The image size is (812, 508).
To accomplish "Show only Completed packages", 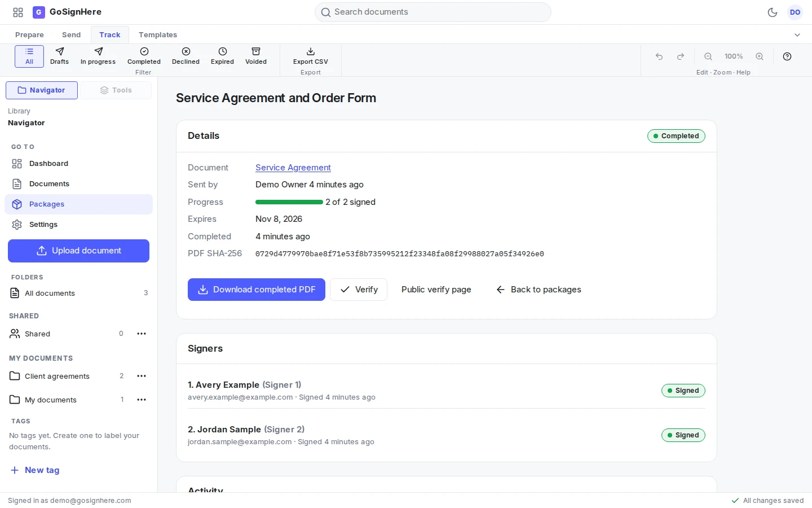I will point(144,56).
